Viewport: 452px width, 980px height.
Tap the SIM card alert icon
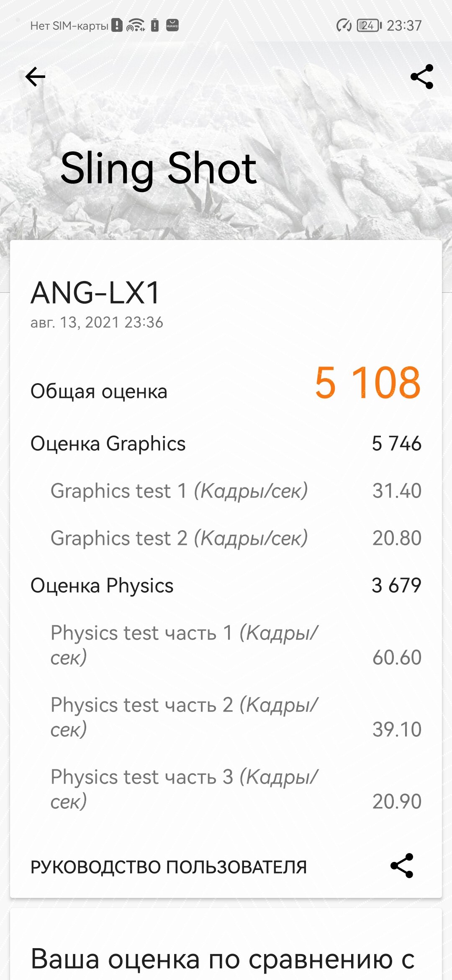pos(117,26)
